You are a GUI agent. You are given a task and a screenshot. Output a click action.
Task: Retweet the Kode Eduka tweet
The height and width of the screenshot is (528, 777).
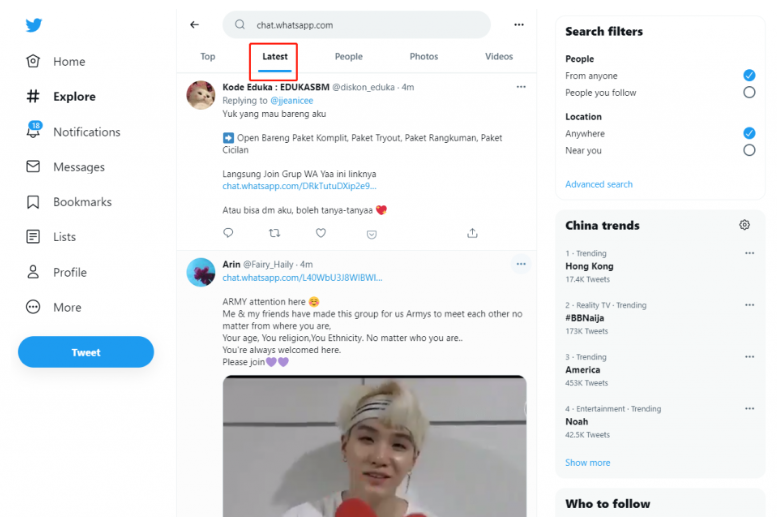click(x=275, y=233)
